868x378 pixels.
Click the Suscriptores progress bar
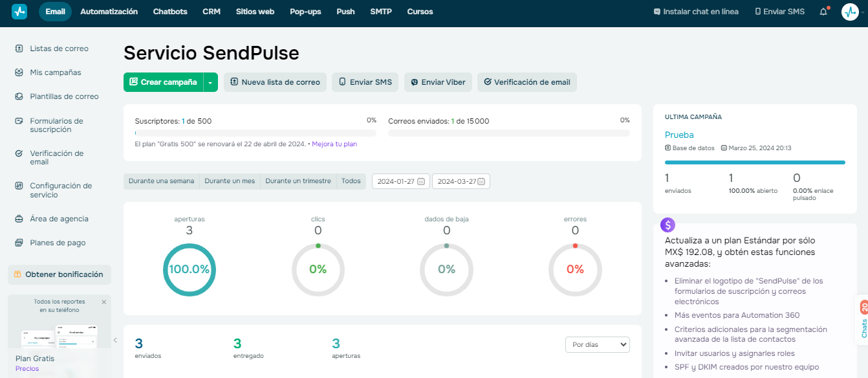pyautogui.click(x=255, y=133)
